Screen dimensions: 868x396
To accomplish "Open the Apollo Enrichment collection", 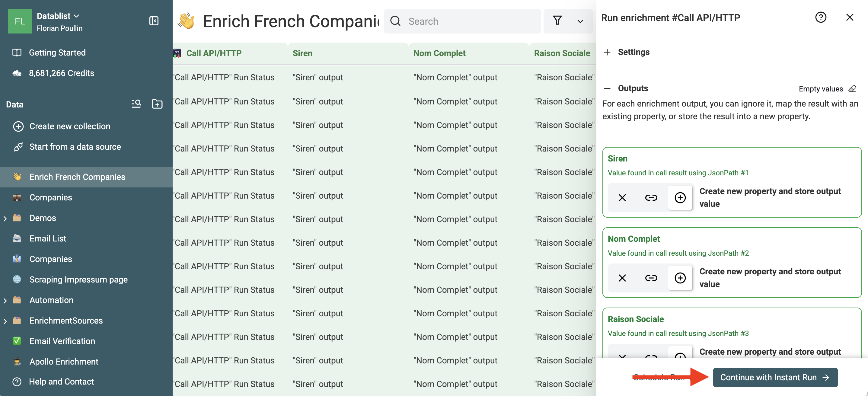I will (64, 361).
